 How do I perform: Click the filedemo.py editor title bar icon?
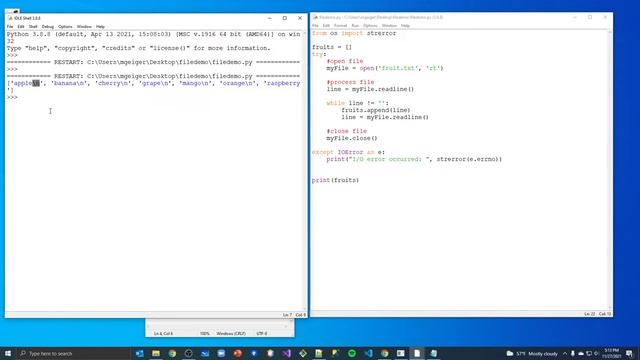315,18
